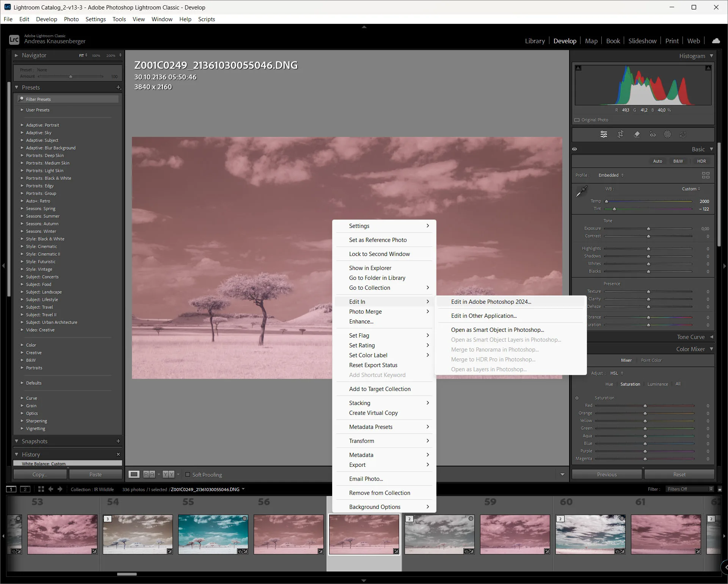
Task: Open grid view icon above the filmstrip
Action: [x=41, y=489]
